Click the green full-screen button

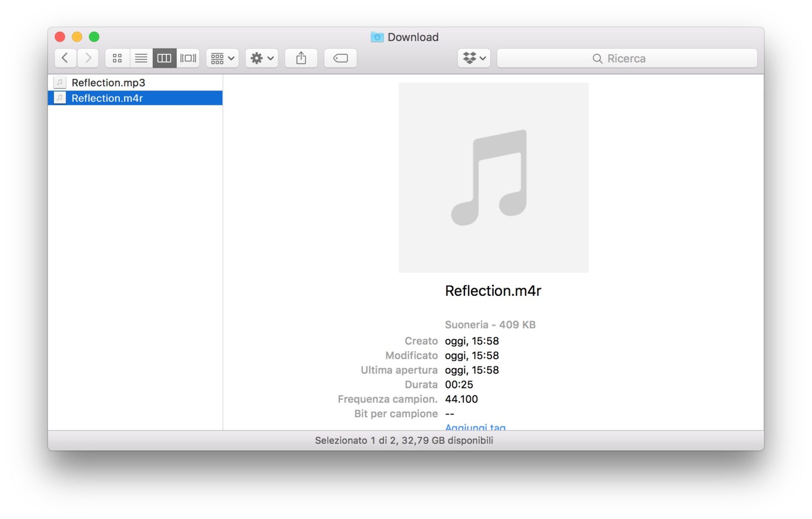(94, 37)
